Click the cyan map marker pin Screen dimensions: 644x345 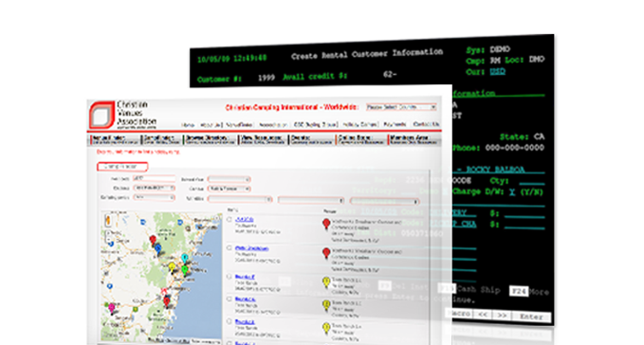point(185,259)
